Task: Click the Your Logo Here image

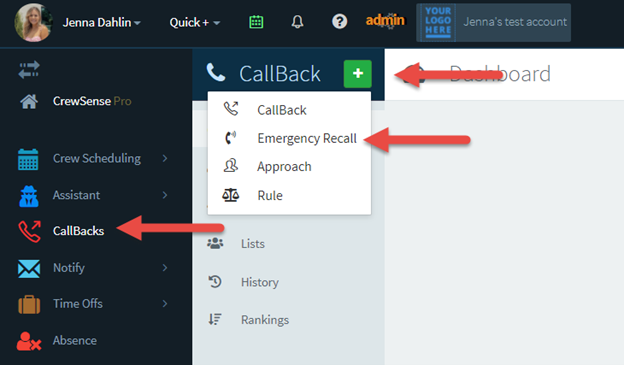Action: point(438,23)
